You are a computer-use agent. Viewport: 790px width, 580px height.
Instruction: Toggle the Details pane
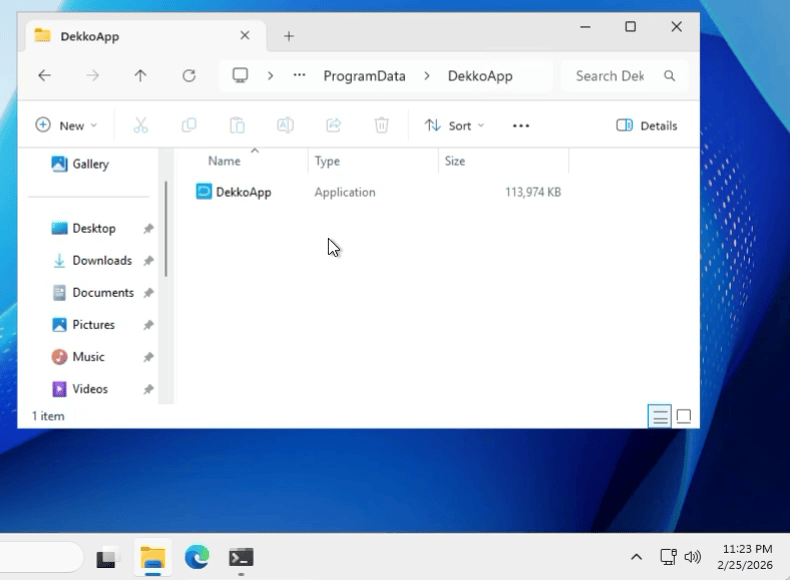pyautogui.click(x=646, y=125)
